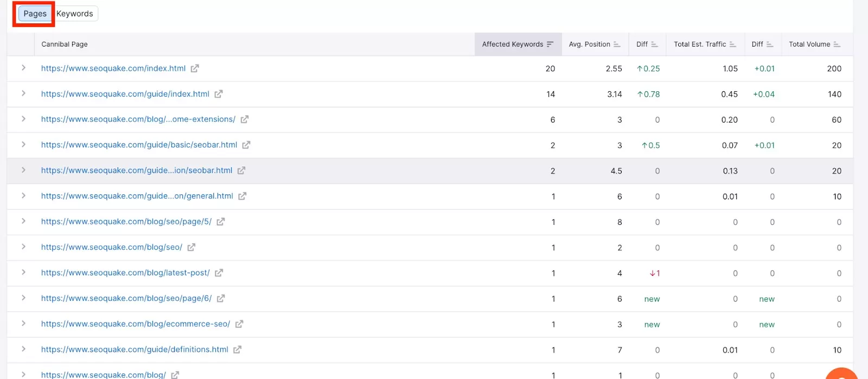Open the guide...on/general.html link
868x379 pixels.
tap(137, 196)
